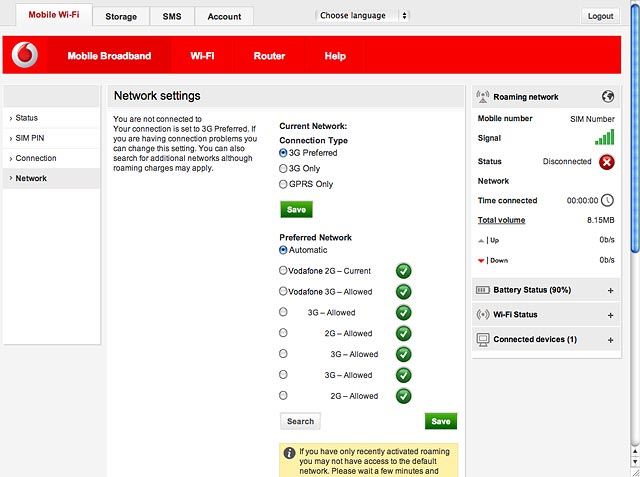Screen dimensions: 640x477
Task: Open the Choose language dropdown
Action: point(362,16)
